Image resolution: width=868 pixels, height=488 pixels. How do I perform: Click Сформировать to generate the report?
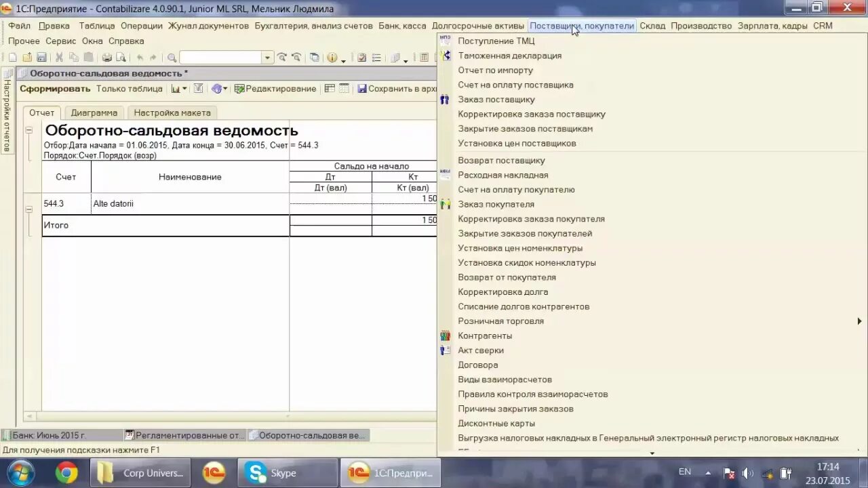[x=55, y=89]
